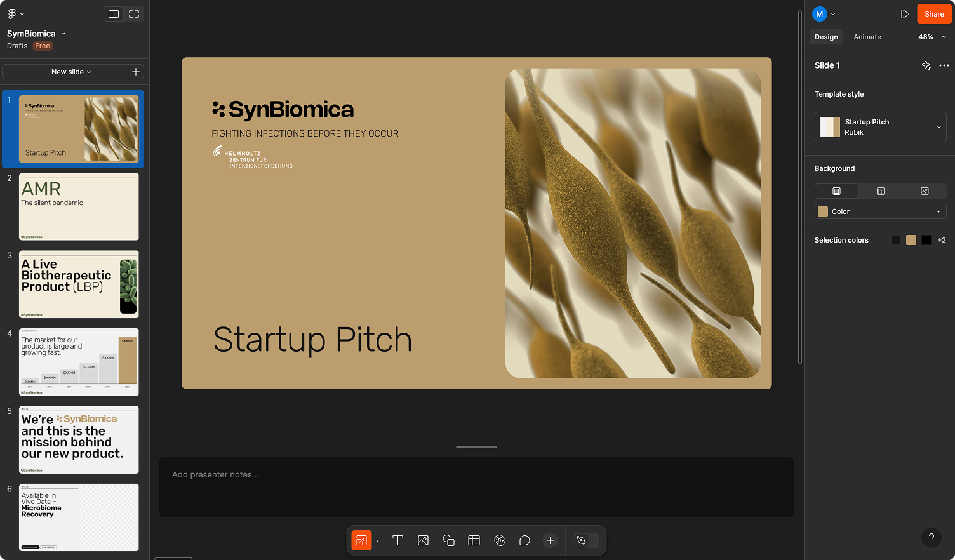The width and height of the screenshot is (955, 560).
Task: Select the Comment tool
Action: click(524, 540)
